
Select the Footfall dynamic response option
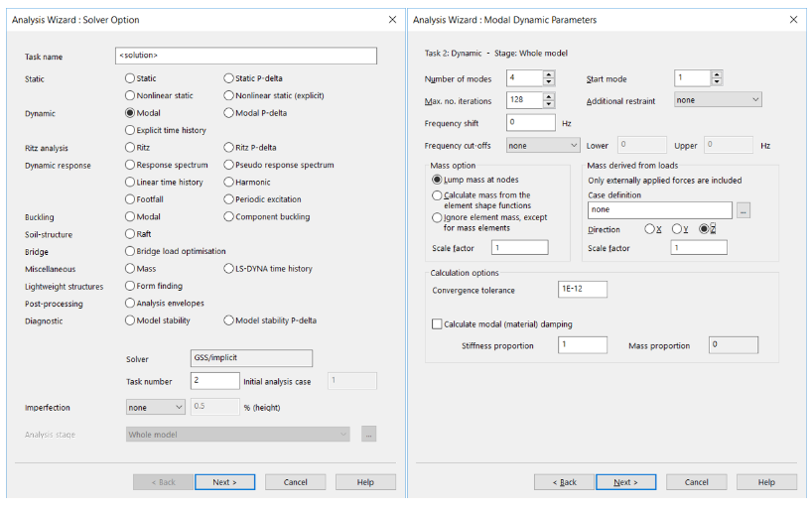(130, 199)
